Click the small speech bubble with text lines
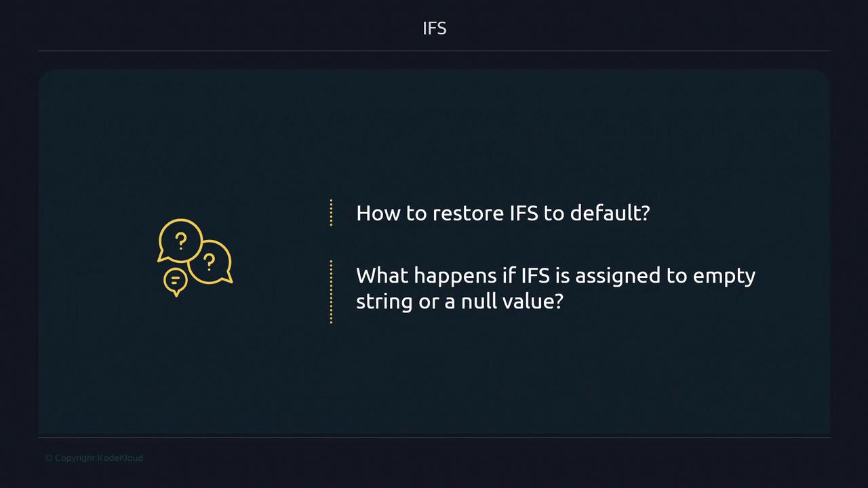 [175, 281]
